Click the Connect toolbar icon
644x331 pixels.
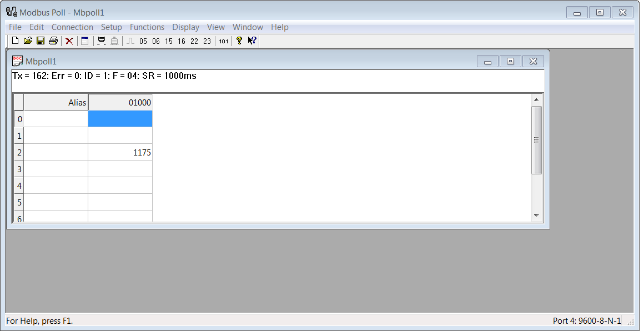[102, 41]
